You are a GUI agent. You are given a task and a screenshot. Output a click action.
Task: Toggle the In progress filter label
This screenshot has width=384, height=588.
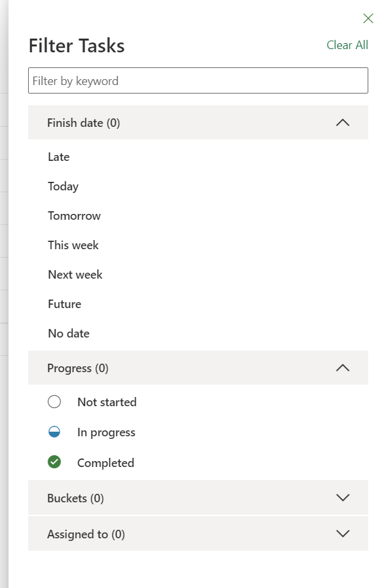pyautogui.click(x=106, y=432)
